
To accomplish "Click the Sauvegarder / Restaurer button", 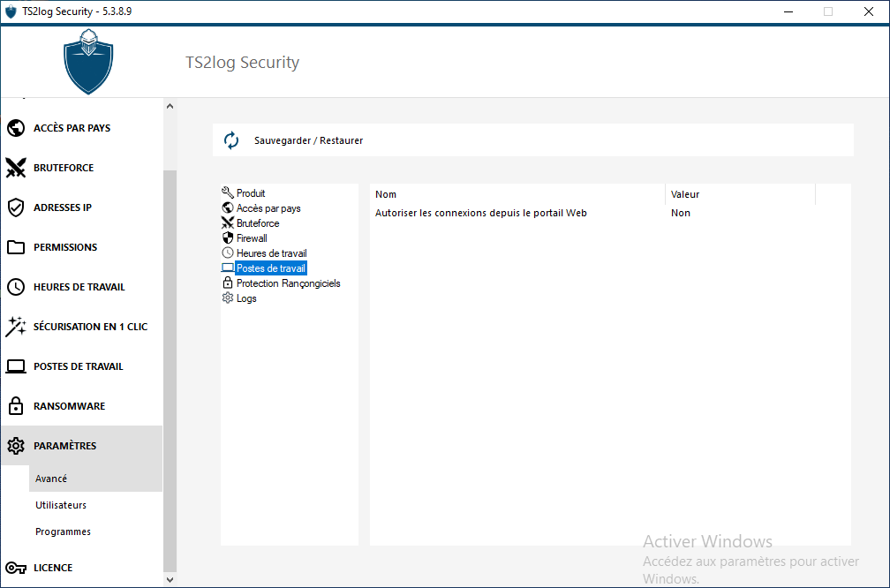I will [x=533, y=140].
